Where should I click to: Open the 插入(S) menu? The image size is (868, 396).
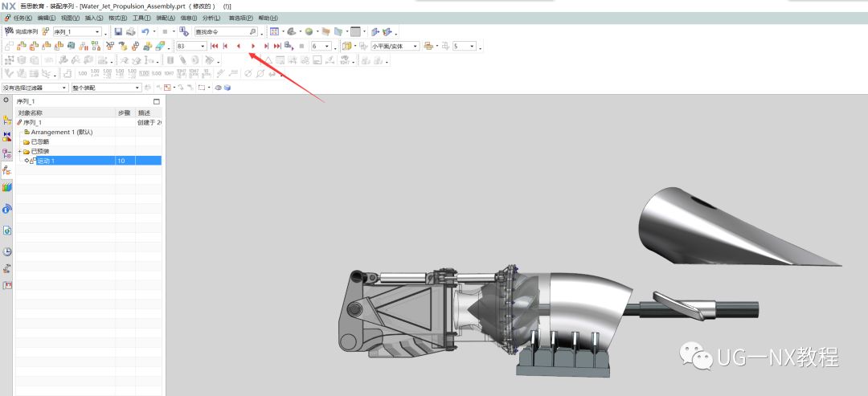93,18
